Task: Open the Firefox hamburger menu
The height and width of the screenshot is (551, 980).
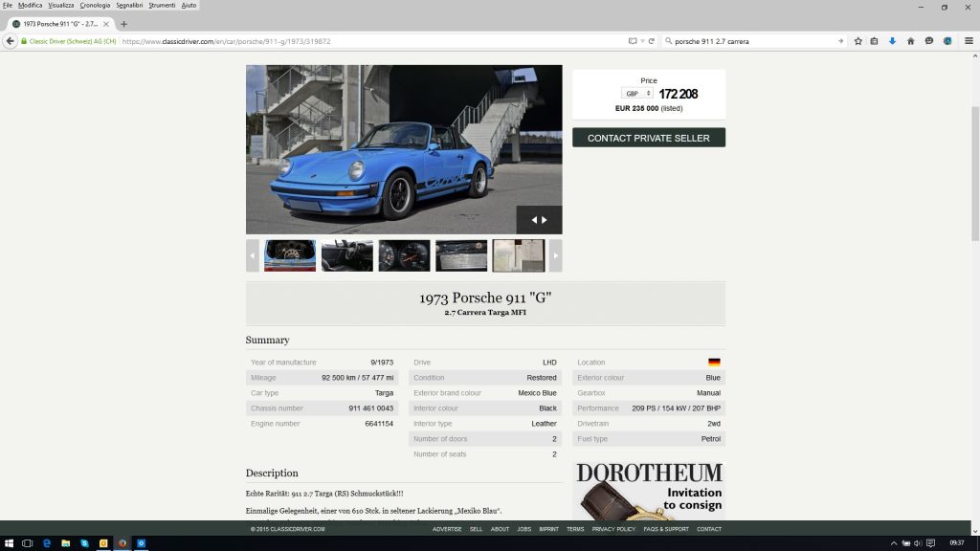Action: 969,41
